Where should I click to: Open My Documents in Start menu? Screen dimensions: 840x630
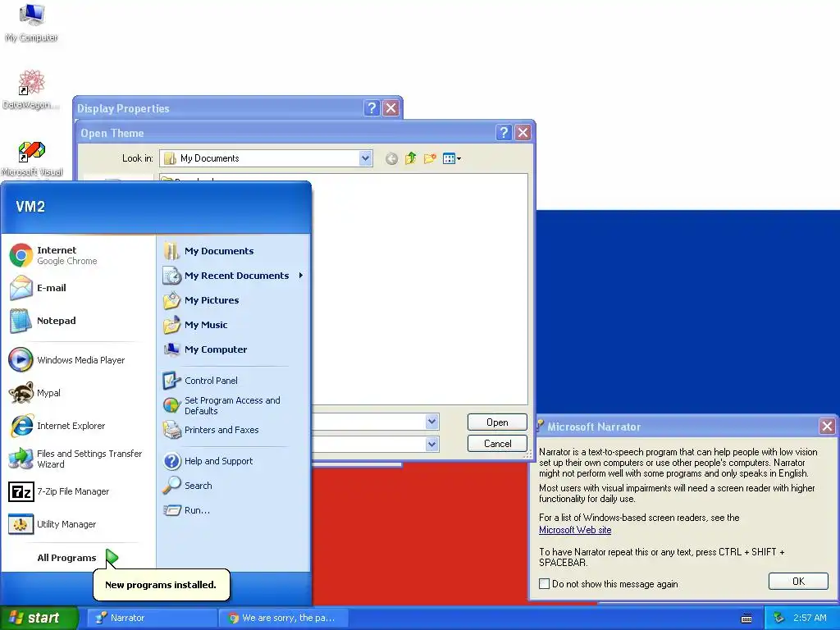[233, 251]
